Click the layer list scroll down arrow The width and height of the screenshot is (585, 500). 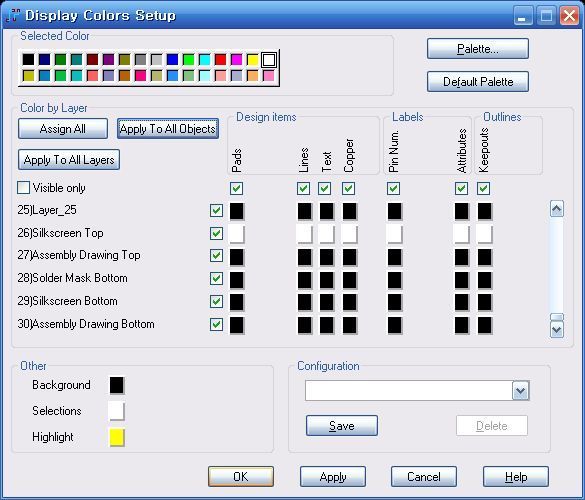click(557, 330)
